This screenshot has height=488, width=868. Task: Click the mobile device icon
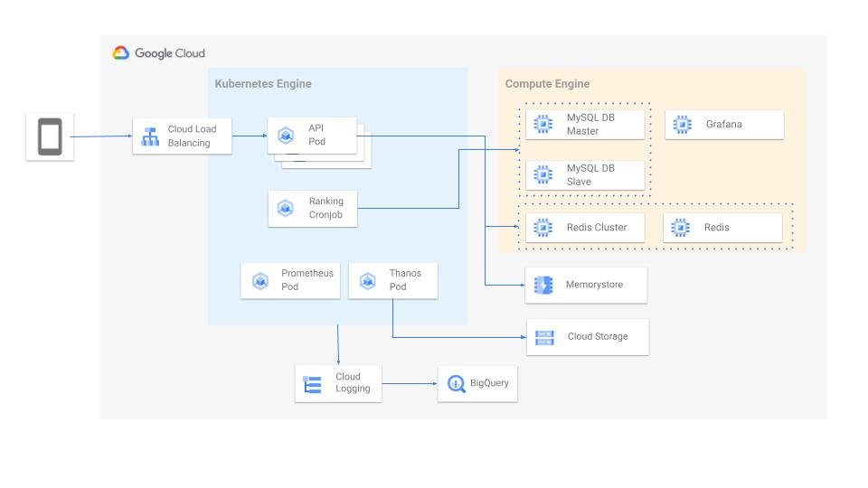(50, 136)
